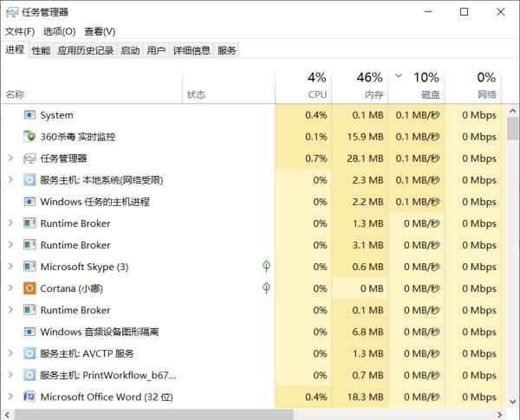Click the 任务管理器 process row icon
520x420 pixels.
[x=29, y=158]
